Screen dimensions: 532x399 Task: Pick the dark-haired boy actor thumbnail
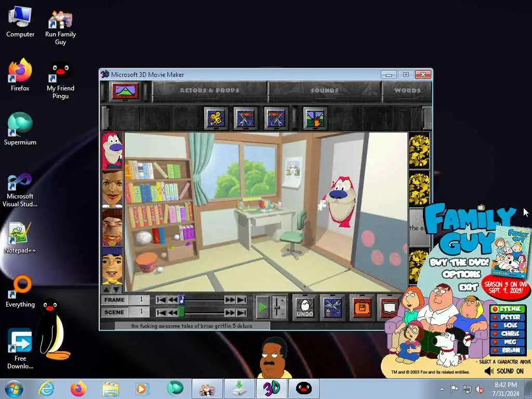click(x=112, y=266)
